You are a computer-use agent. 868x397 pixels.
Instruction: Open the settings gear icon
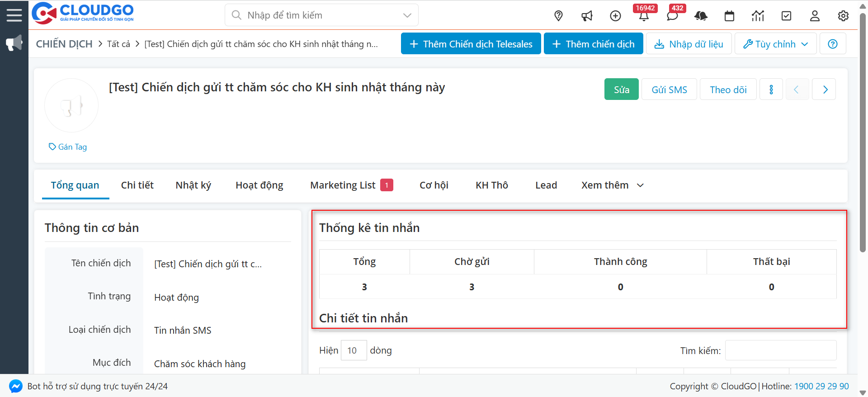point(843,16)
